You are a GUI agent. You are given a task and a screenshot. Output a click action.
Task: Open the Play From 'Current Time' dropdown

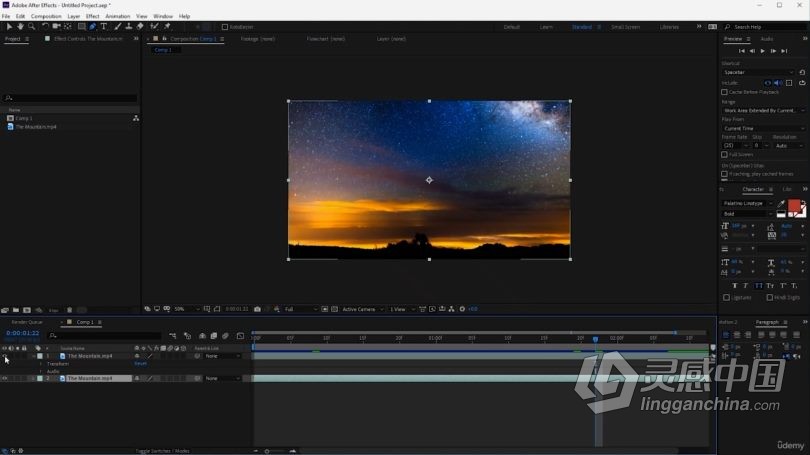pos(764,128)
